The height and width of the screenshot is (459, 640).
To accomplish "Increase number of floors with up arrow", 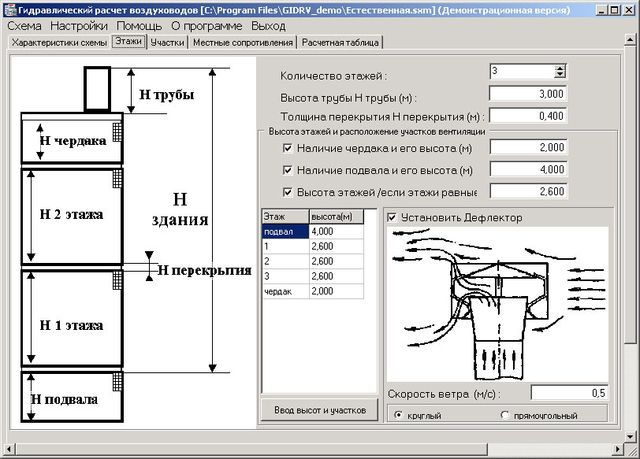I will (x=560, y=68).
